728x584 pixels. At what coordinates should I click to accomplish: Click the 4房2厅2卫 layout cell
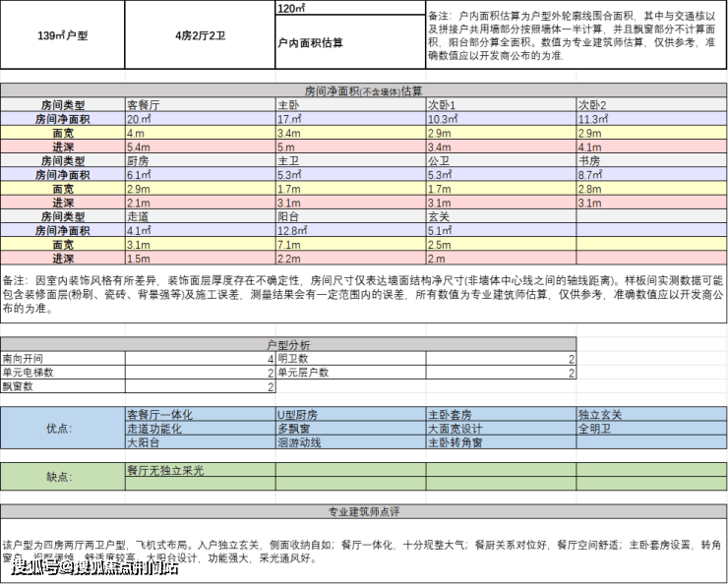pyautogui.click(x=199, y=35)
